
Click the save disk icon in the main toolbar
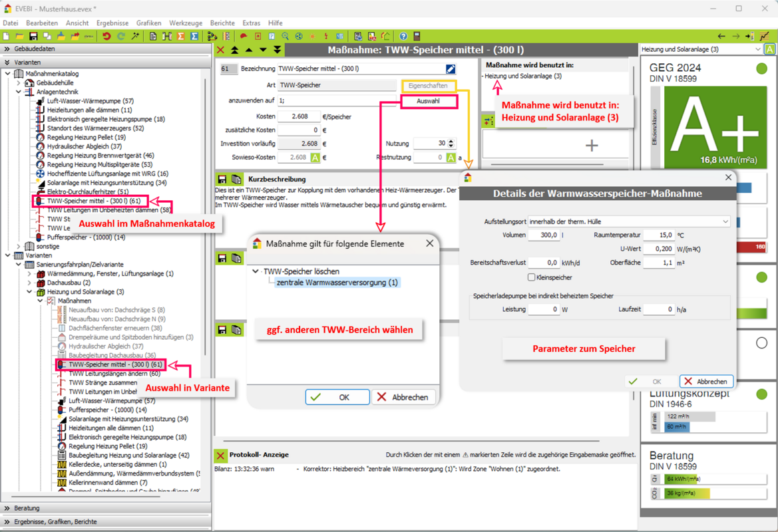(33, 36)
